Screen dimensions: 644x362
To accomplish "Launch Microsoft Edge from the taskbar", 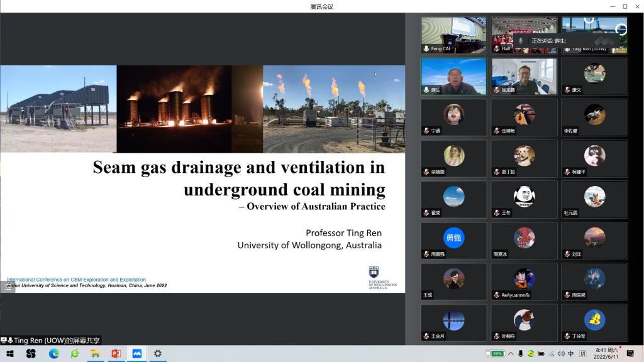I will 54,354.
